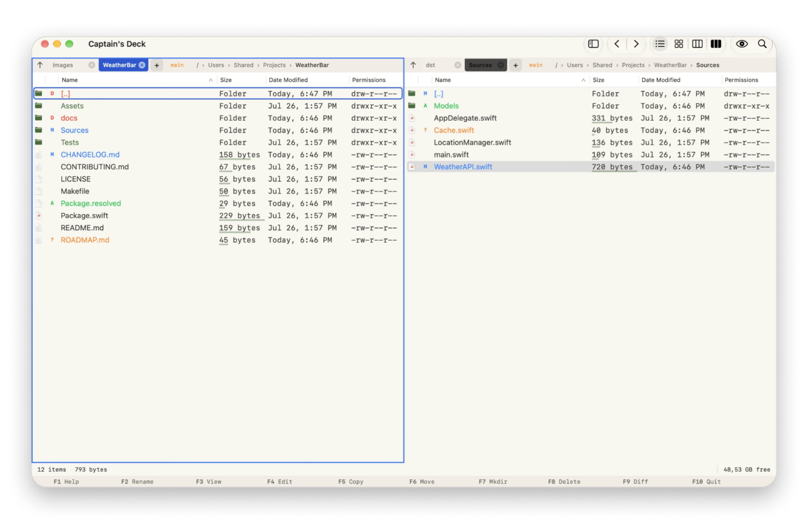Select the Assets folder icon
808x532 pixels.
point(39,106)
